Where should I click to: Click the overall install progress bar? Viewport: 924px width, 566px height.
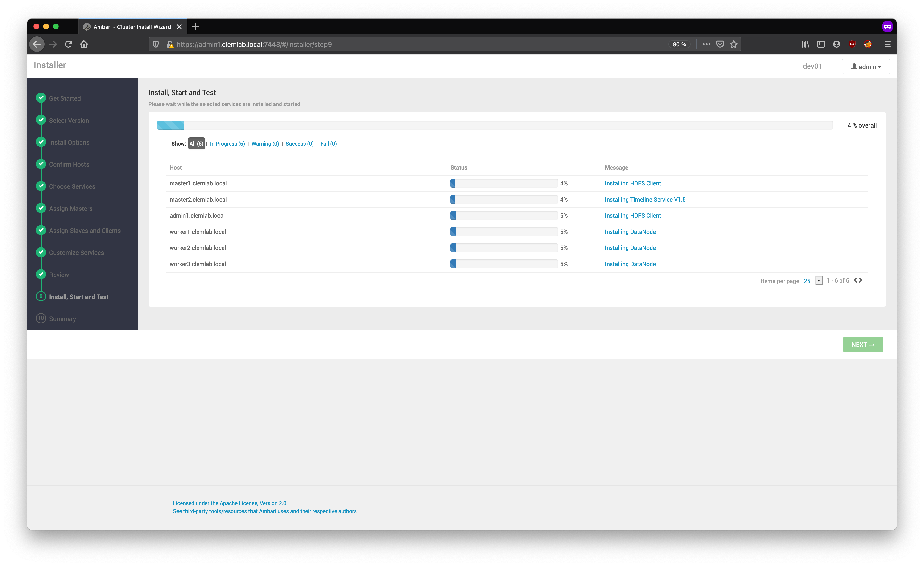pyautogui.click(x=494, y=125)
